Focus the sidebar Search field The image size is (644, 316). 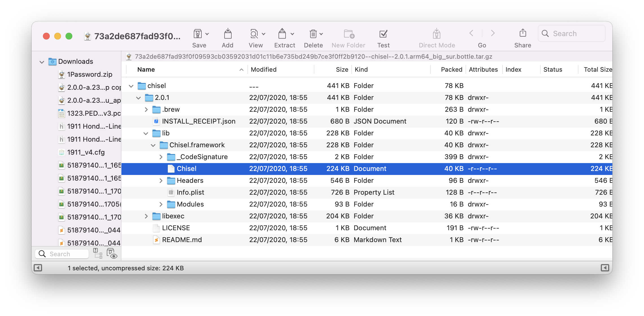62,254
